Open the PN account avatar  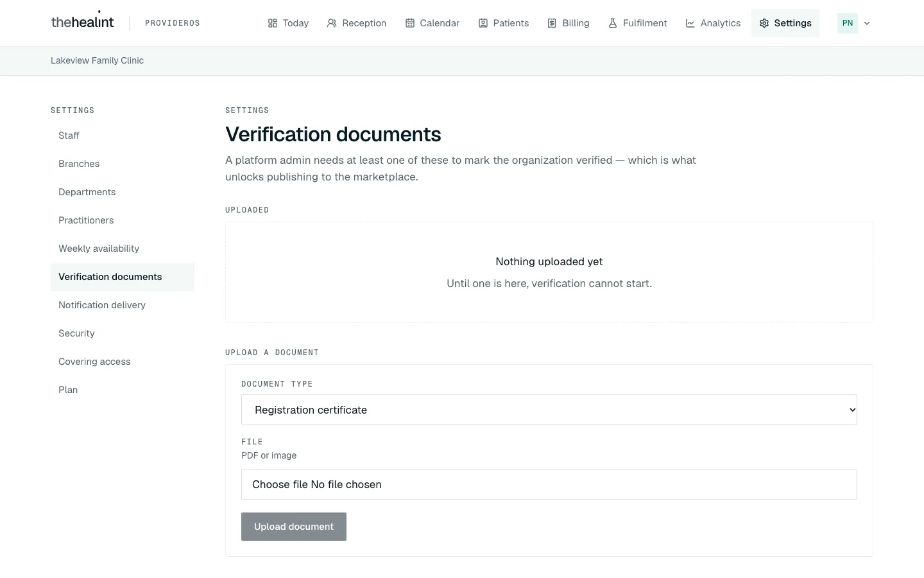(848, 23)
